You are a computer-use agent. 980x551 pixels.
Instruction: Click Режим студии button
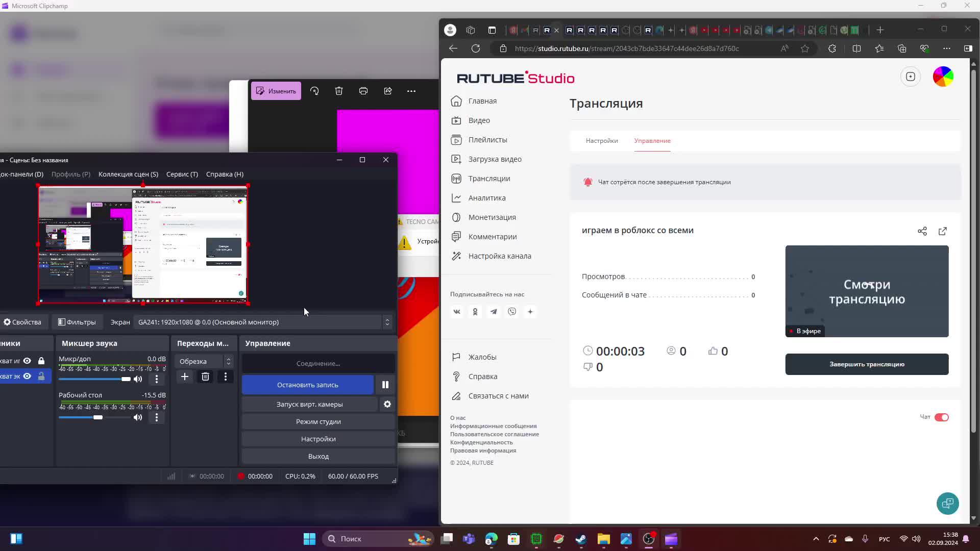(318, 421)
